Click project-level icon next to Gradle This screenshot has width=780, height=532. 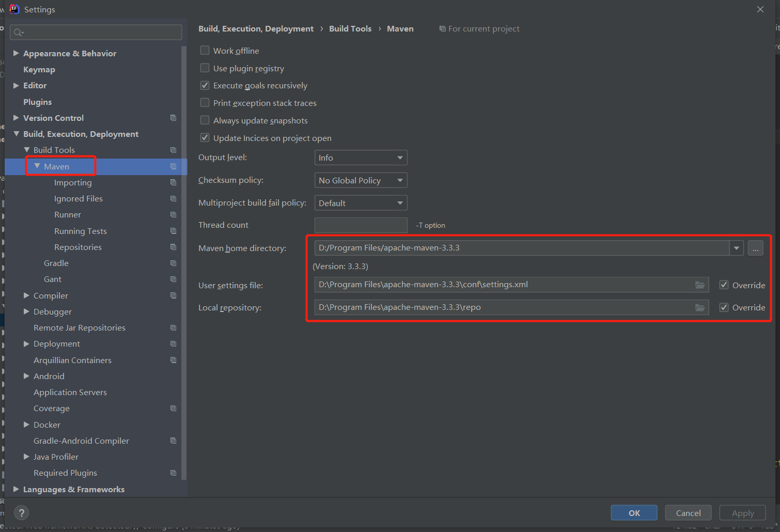[x=174, y=263]
